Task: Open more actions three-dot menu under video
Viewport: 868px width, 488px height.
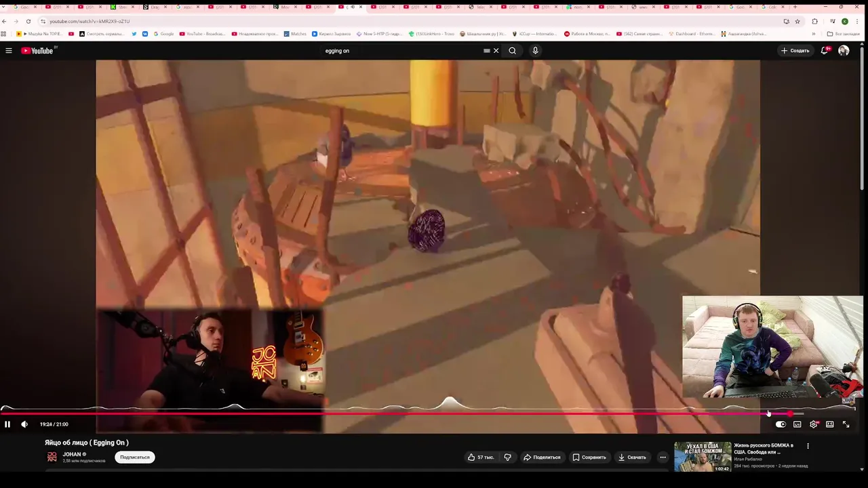Action: coord(663,457)
